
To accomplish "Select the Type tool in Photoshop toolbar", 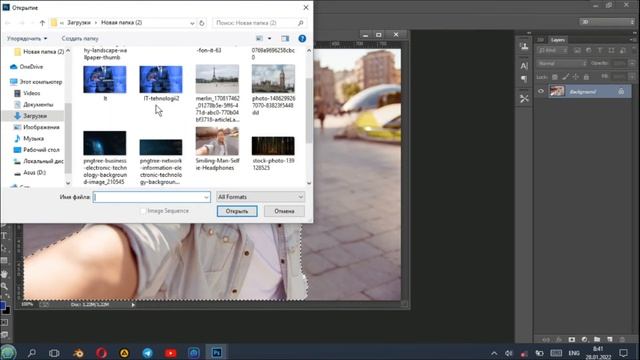I will (x=4, y=236).
